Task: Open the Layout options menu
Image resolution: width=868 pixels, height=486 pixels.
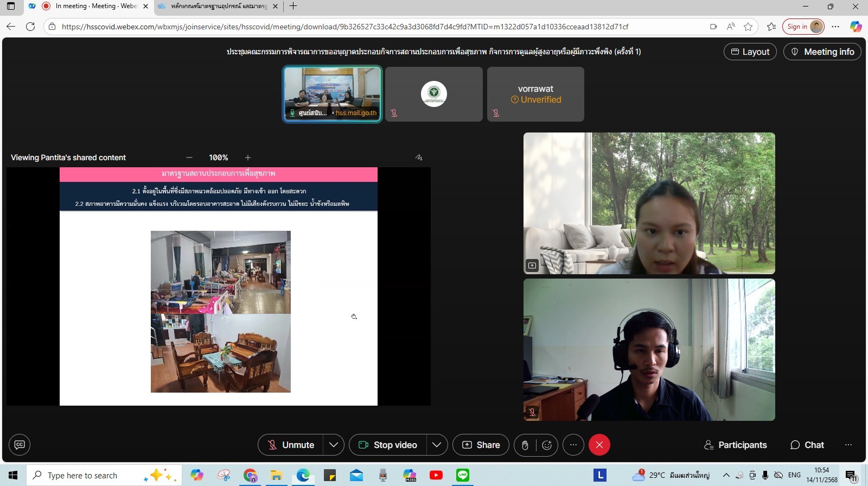Action: tap(750, 52)
